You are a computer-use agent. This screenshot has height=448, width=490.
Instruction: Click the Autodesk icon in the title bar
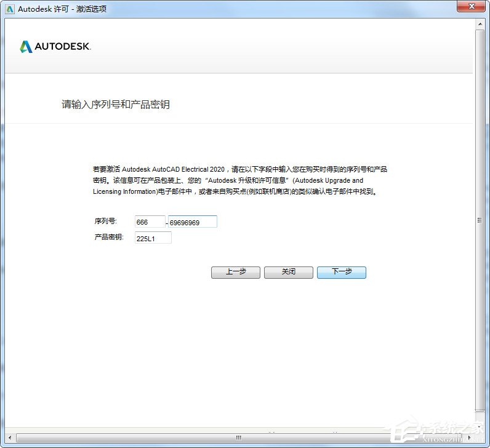(x=9, y=9)
